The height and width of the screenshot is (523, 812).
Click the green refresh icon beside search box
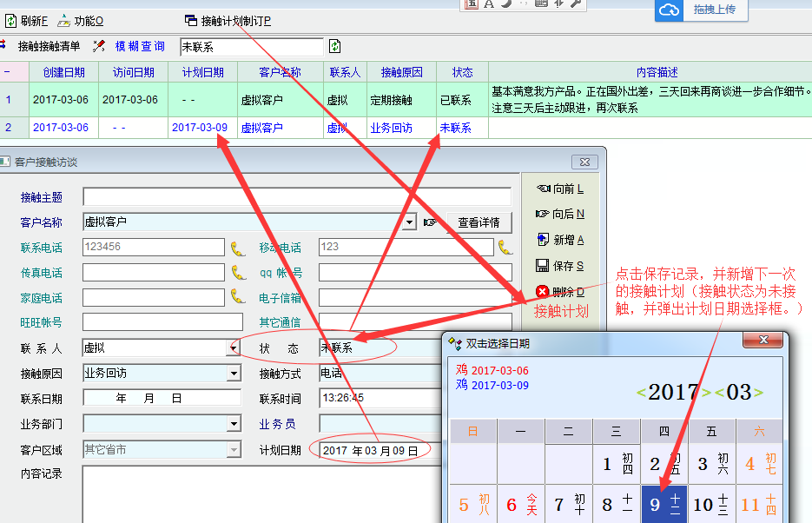(335, 46)
